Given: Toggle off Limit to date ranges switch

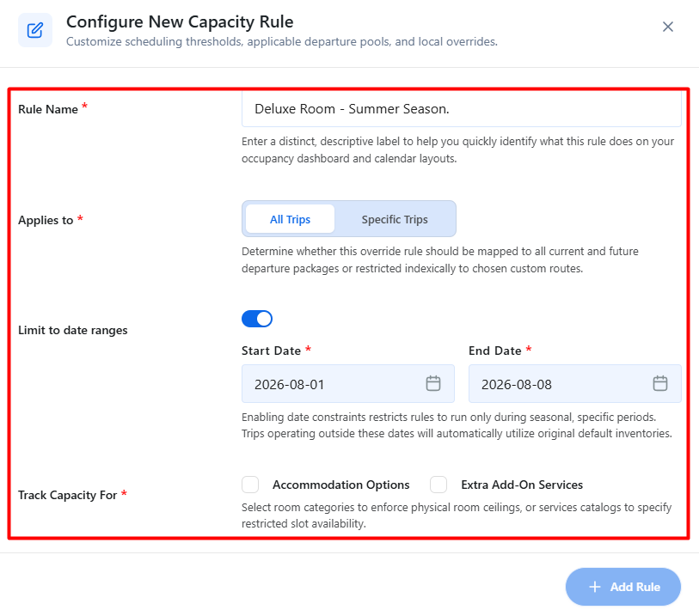Looking at the screenshot, I should point(257,319).
